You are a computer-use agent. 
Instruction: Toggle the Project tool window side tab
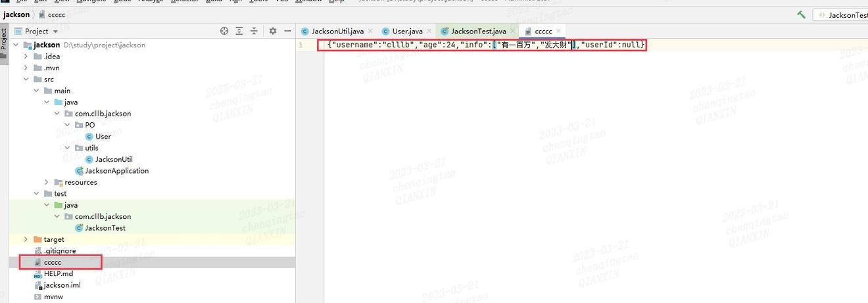(x=4, y=39)
